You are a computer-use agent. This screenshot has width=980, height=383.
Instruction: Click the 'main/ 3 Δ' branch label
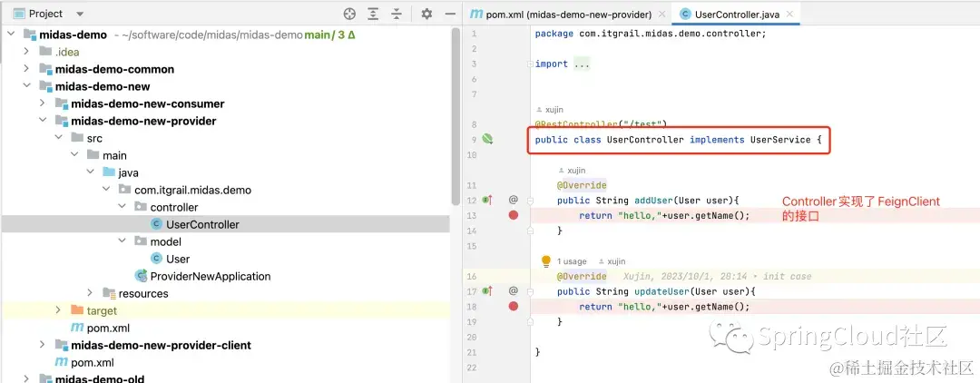(x=329, y=35)
